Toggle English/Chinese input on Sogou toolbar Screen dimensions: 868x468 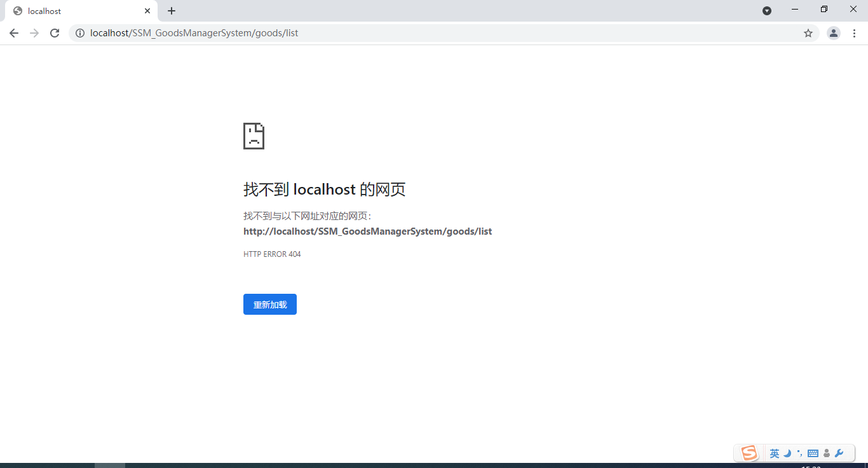775,453
